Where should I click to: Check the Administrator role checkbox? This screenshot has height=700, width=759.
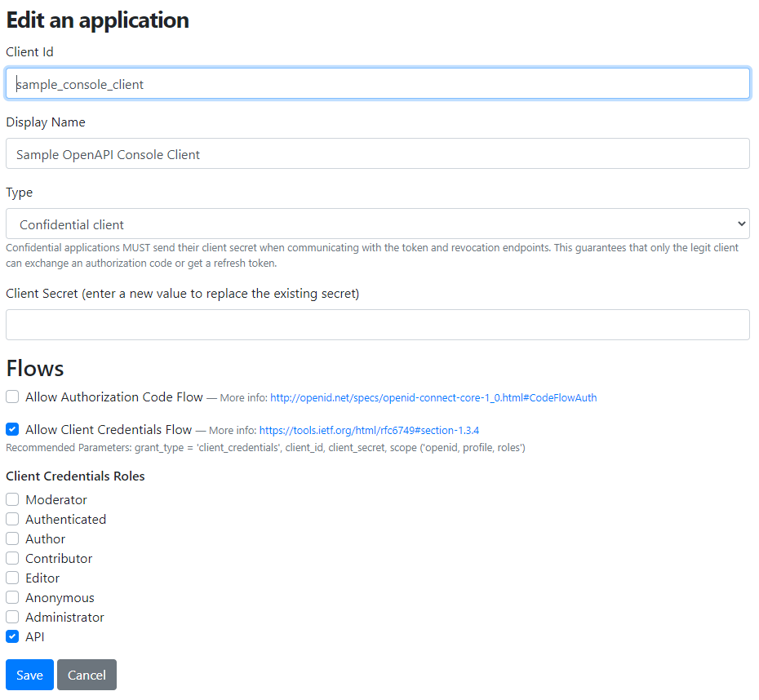pyautogui.click(x=12, y=617)
